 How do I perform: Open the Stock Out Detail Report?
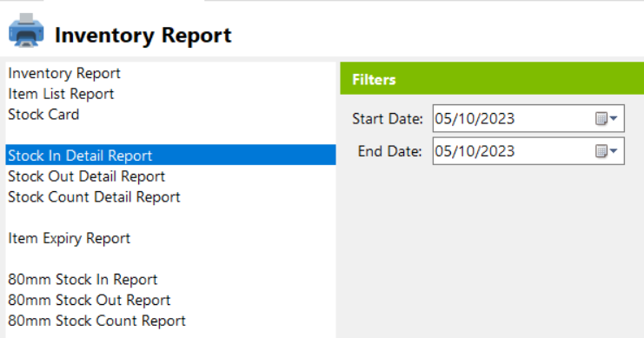(86, 176)
